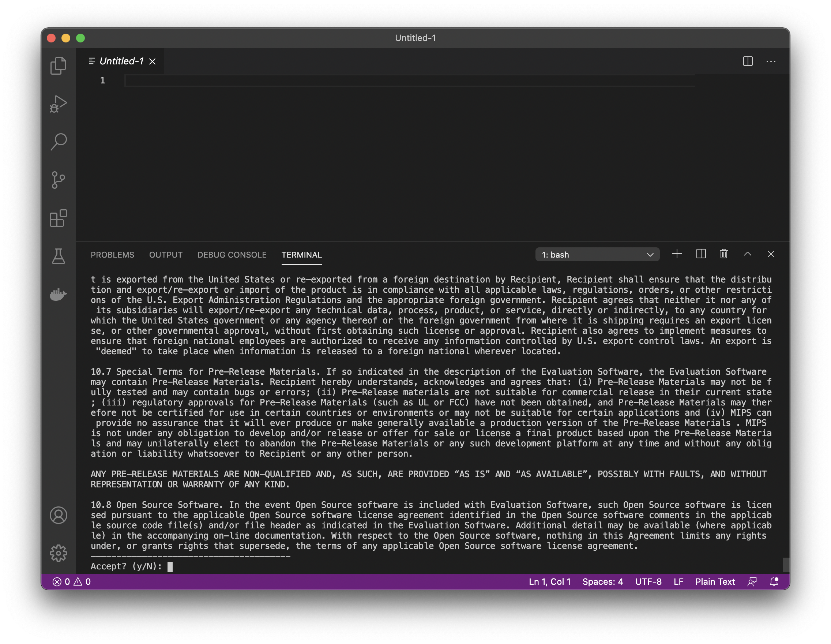Viewport: 831px width, 644px height.
Task: Kill the terminal with trash icon
Action: [724, 254]
